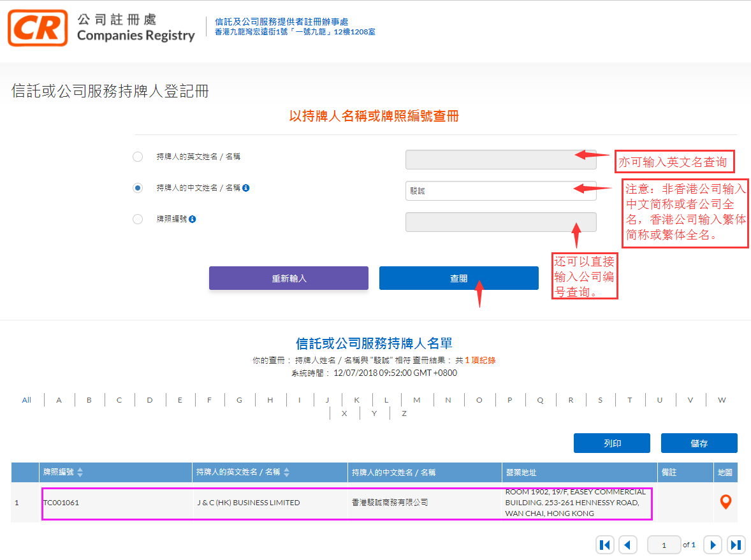Go to the previous results page
The height and width of the screenshot is (560, 751).
628,545
